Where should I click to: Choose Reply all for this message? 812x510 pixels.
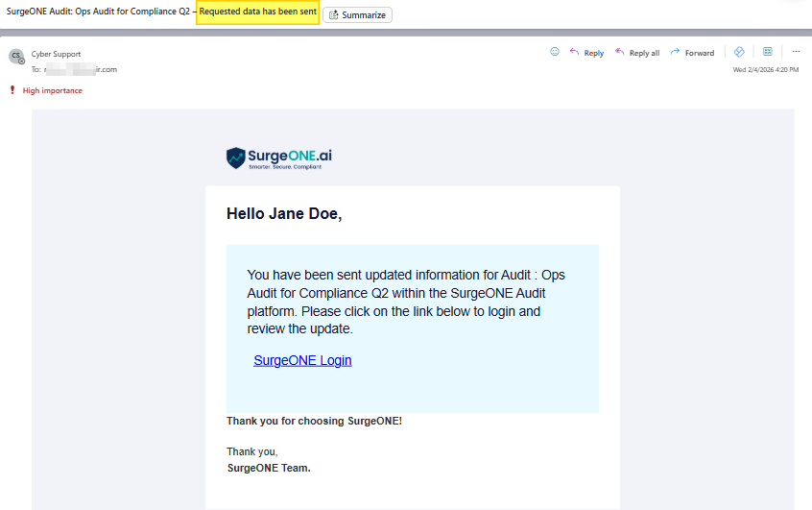(x=637, y=53)
